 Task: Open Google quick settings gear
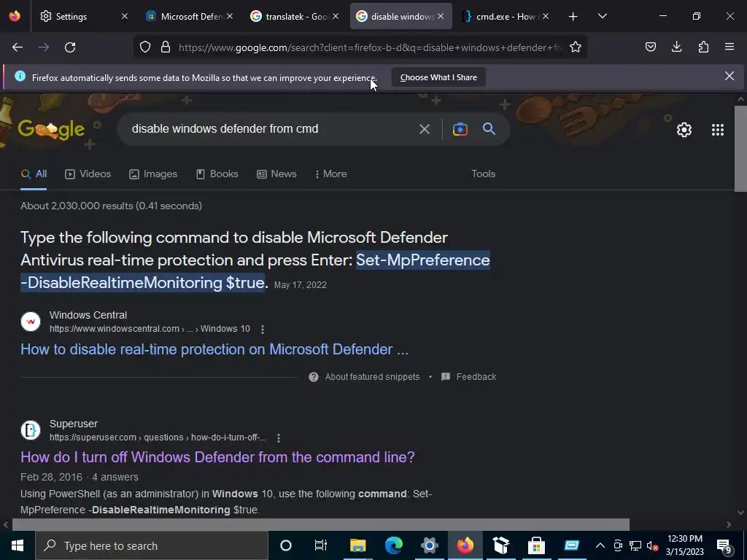tap(684, 130)
